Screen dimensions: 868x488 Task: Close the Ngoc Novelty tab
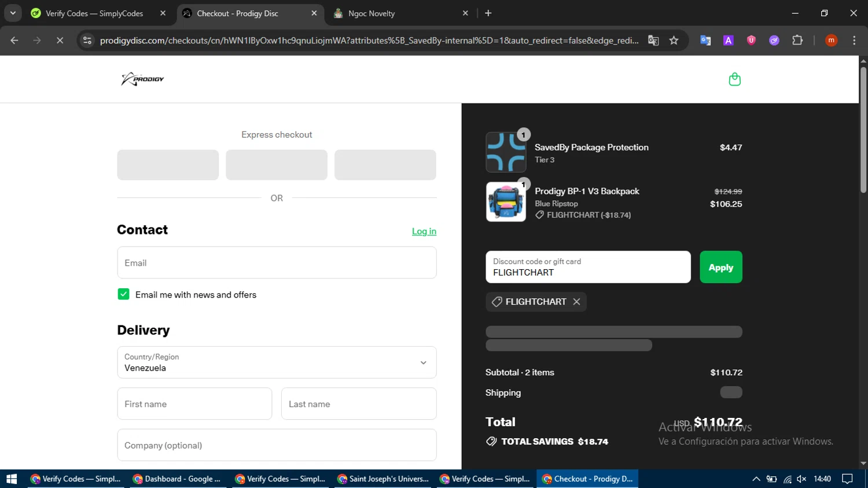(465, 13)
